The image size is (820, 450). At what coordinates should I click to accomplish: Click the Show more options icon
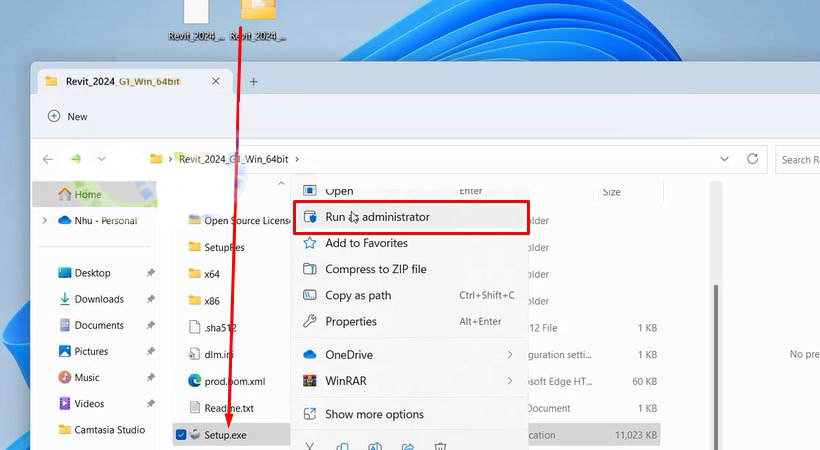click(310, 414)
